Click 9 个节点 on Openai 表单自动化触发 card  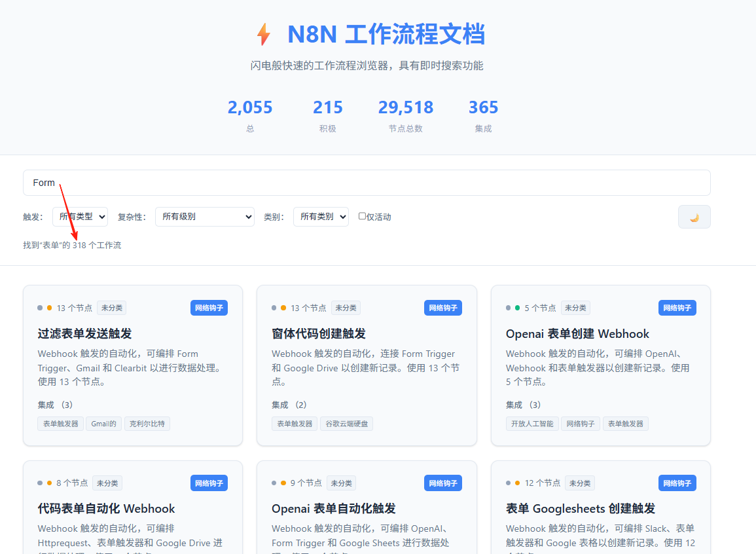coord(306,483)
